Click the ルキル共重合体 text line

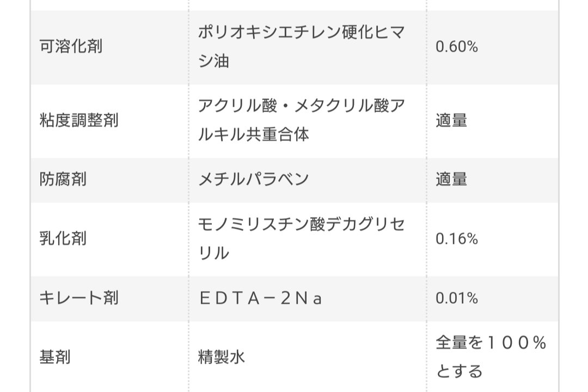[253, 135]
